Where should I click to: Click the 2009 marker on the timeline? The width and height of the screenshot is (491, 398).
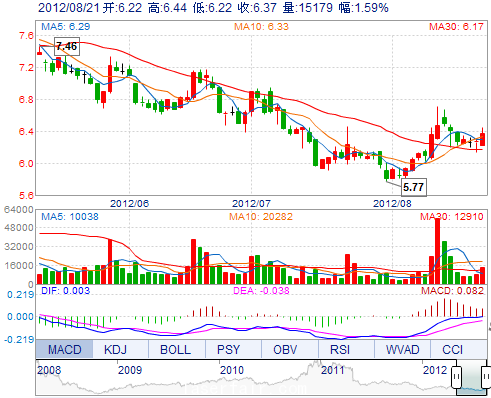pos(130,370)
